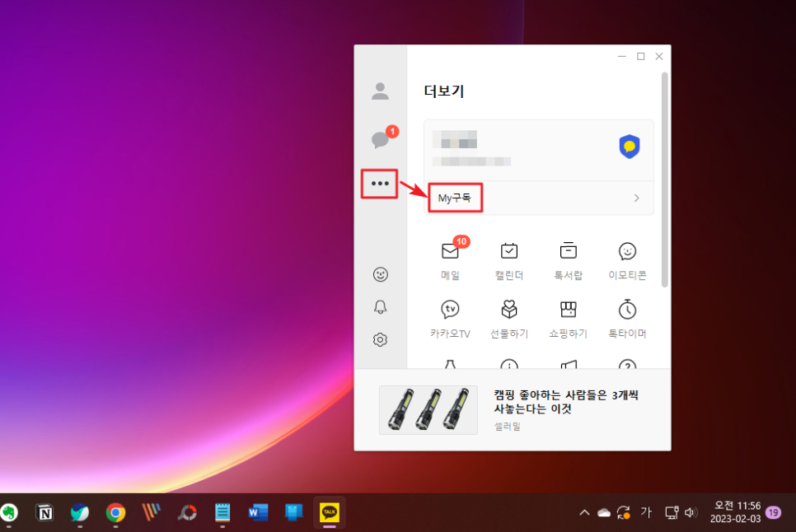Open Notion from the taskbar

click(x=44, y=513)
